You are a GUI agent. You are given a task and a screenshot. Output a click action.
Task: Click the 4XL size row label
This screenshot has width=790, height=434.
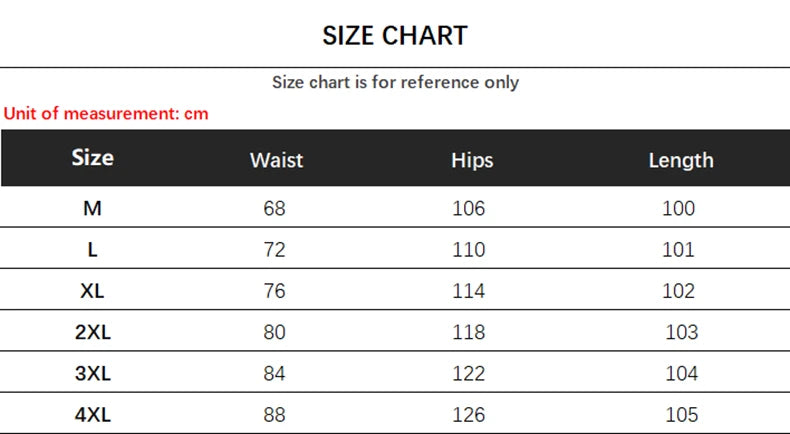click(93, 414)
